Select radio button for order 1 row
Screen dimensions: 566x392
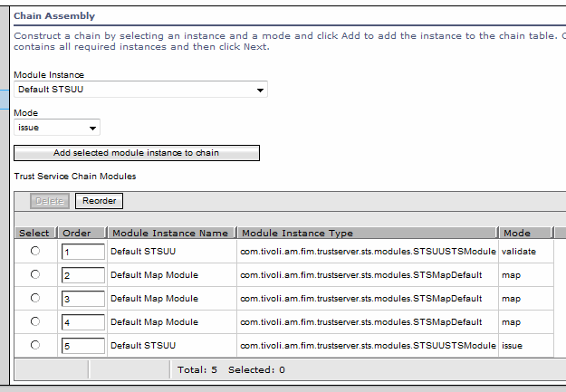click(35, 251)
